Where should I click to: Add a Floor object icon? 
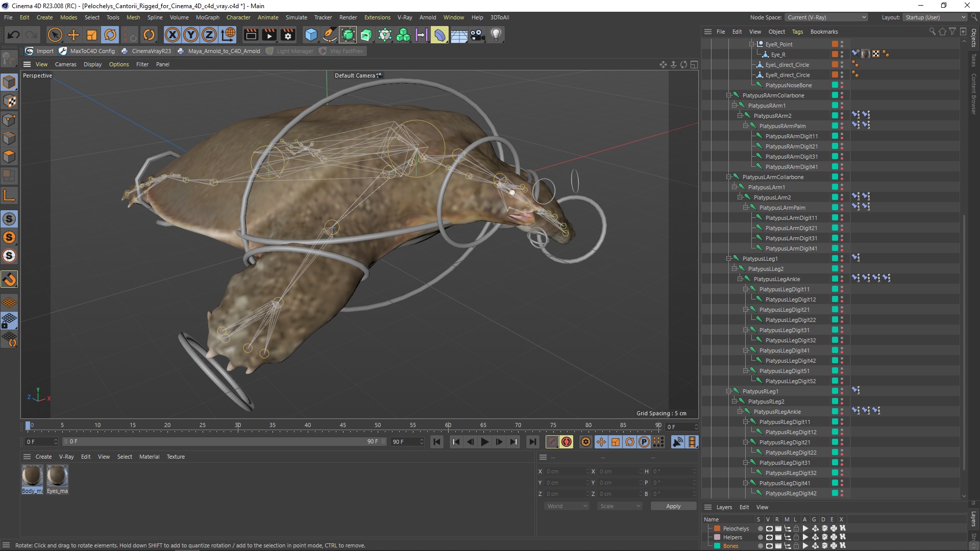point(459,35)
